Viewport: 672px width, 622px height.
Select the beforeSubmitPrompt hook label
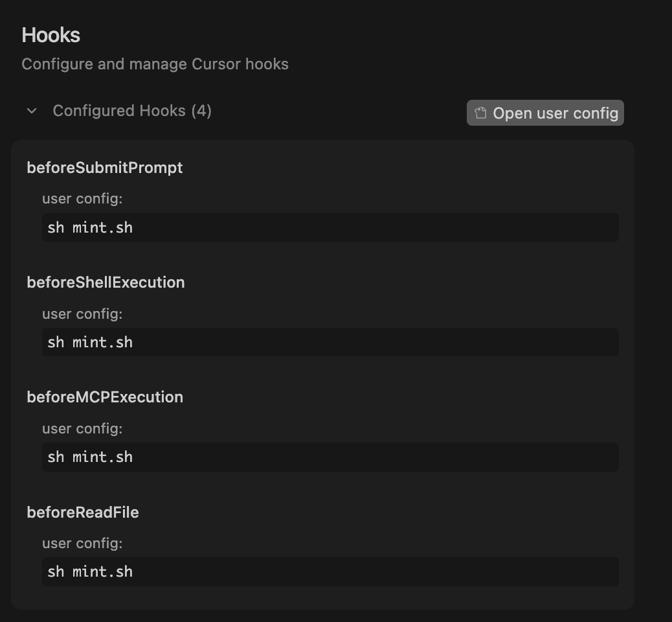(x=104, y=167)
